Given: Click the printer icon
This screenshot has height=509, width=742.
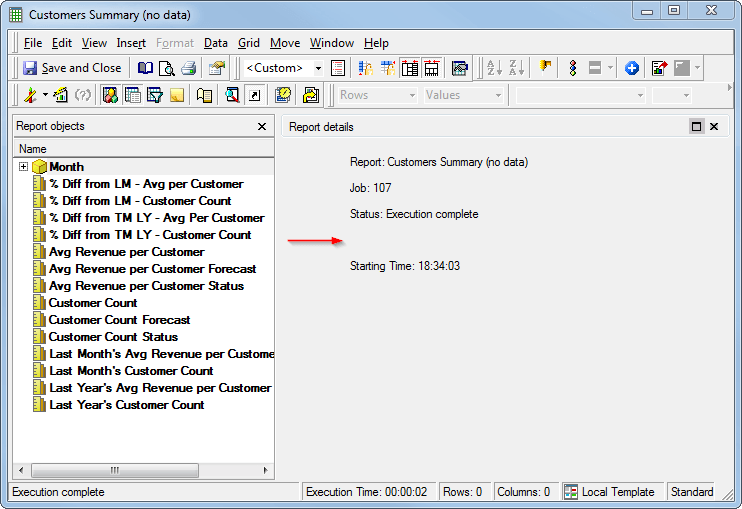Looking at the screenshot, I should pyautogui.click(x=188, y=68).
